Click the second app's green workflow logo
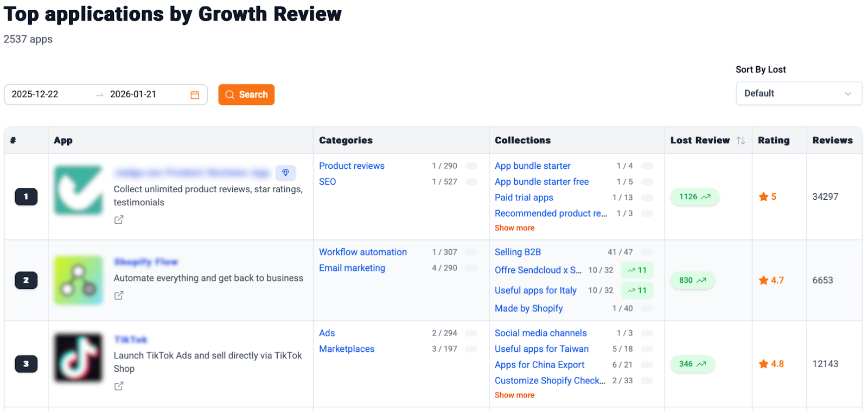 78,280
